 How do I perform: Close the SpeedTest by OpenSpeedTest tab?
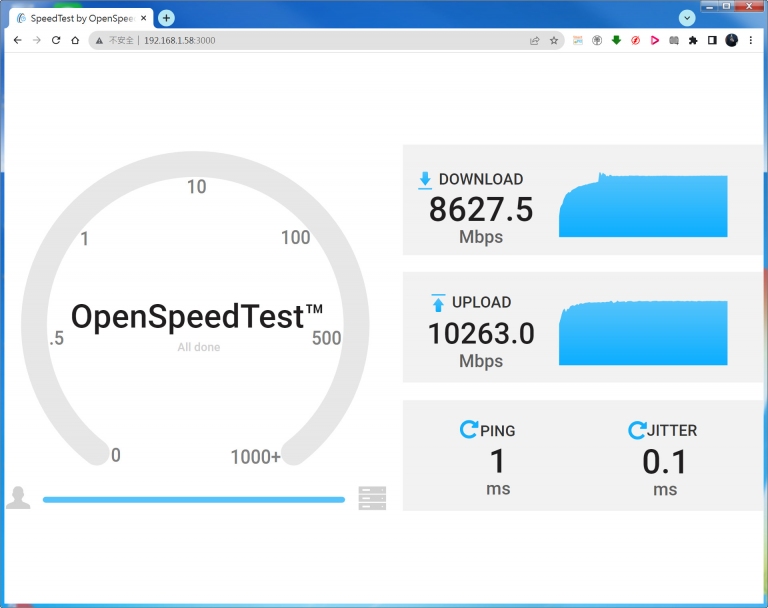[144, 18]
